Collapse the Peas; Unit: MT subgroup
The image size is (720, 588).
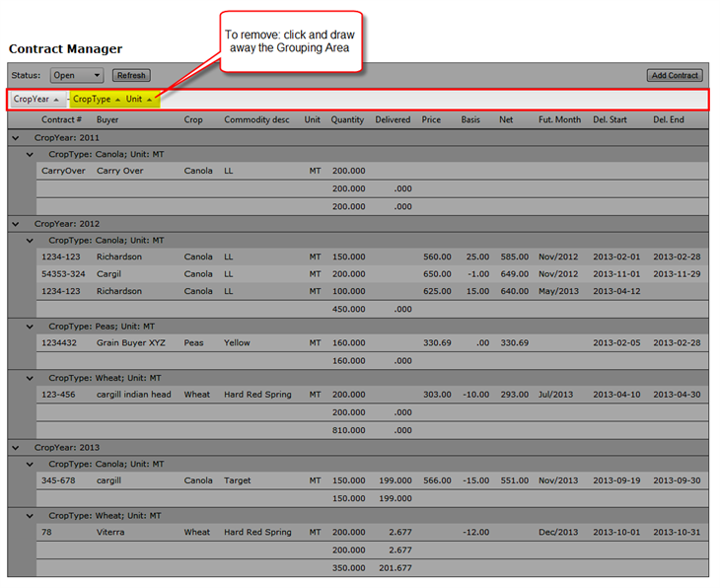tap(31, 326)
